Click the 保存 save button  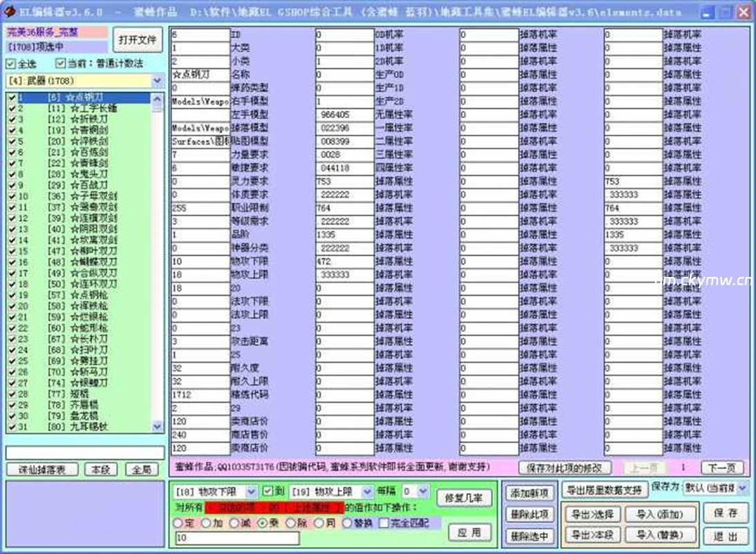click(725, 513)
